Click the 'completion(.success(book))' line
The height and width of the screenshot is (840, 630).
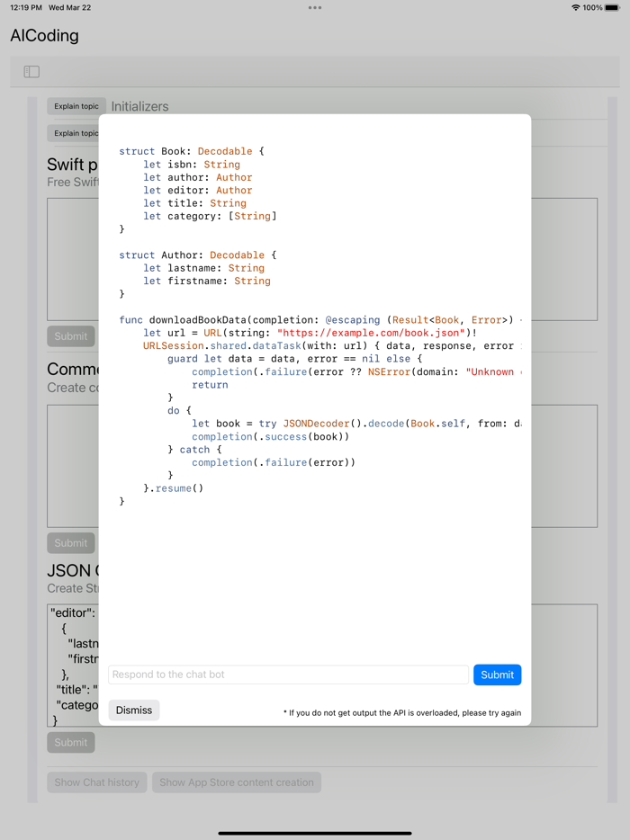pyautogui.click(x=271, y=436)
